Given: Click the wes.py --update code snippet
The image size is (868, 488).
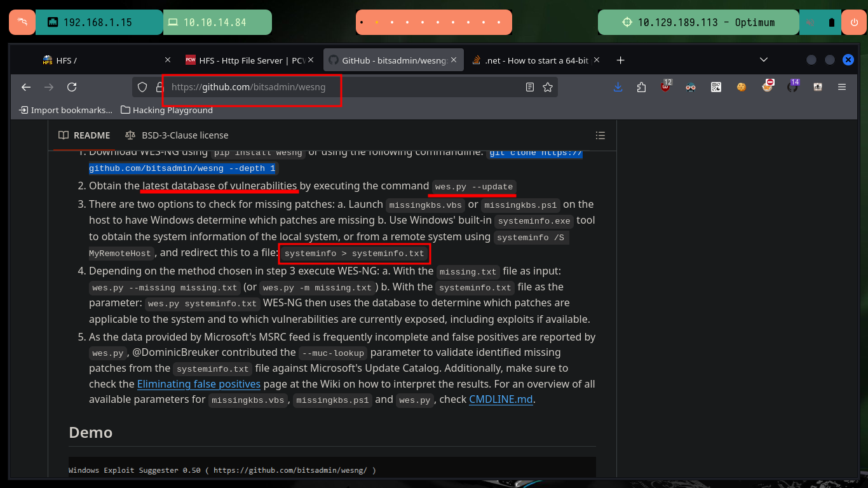Looking at the screenshot, I should [x=474, y=187].
